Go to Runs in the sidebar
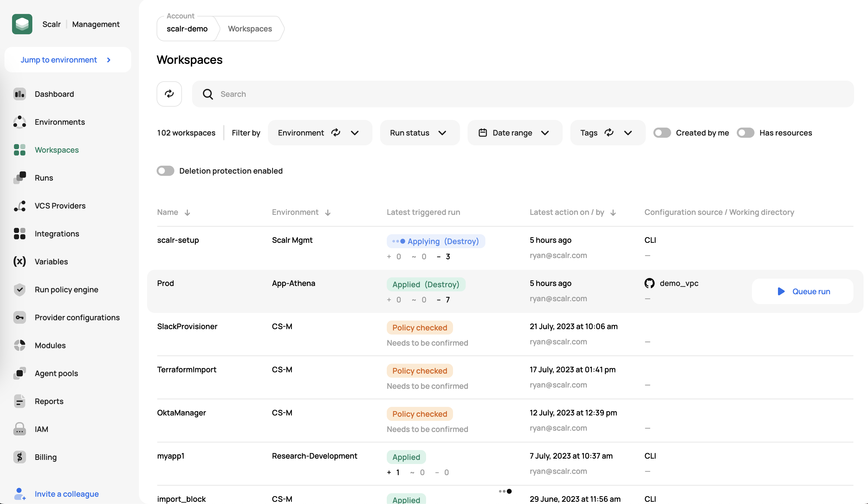 [44, 178]
